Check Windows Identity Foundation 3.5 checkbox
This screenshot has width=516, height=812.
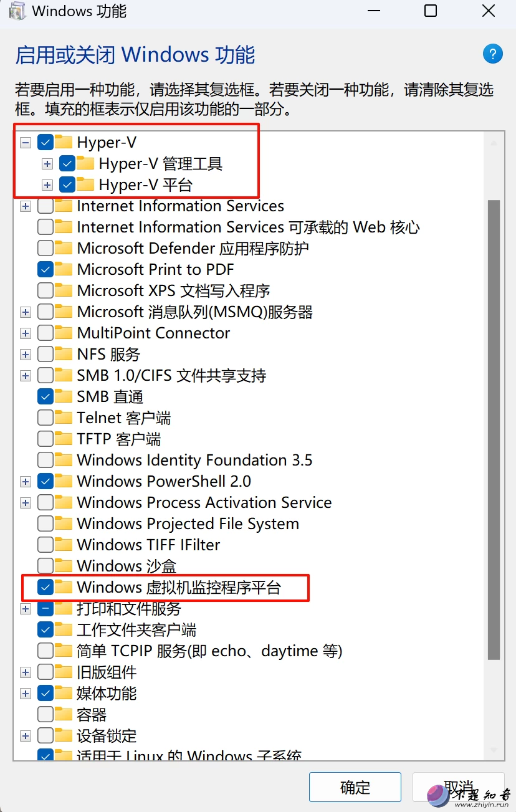45,460
